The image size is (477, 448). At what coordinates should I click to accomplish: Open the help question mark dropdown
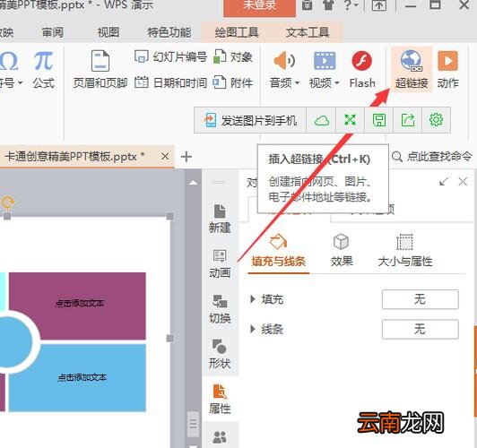[351, 5]
